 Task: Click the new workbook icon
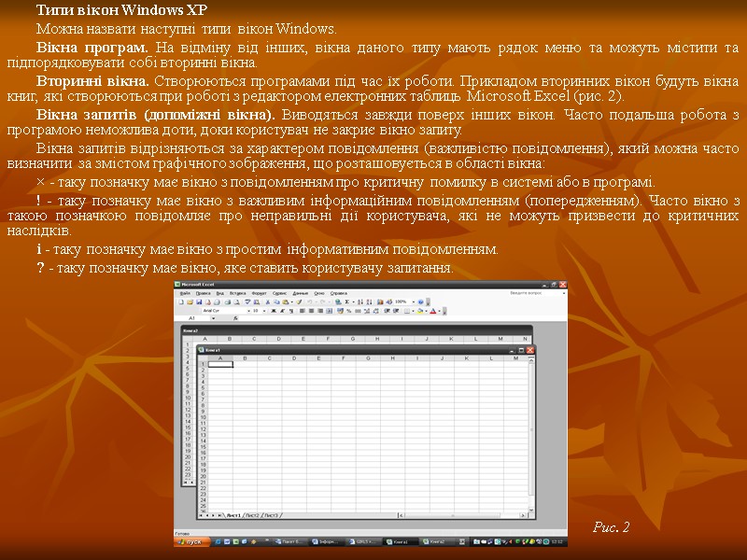(x=184, y=300)
